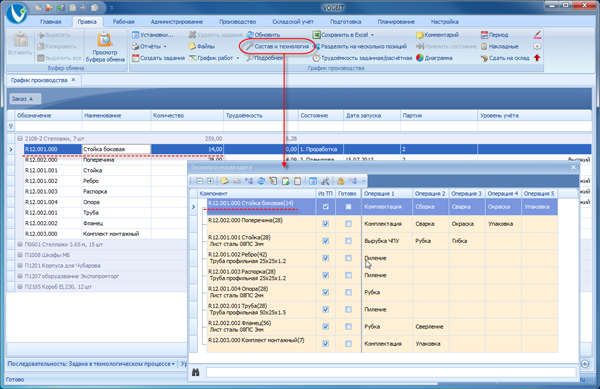The image size is (600, 389).
Task: Open the clipboard viewer (Просмотр буфера обмена)
Action: 105,47
